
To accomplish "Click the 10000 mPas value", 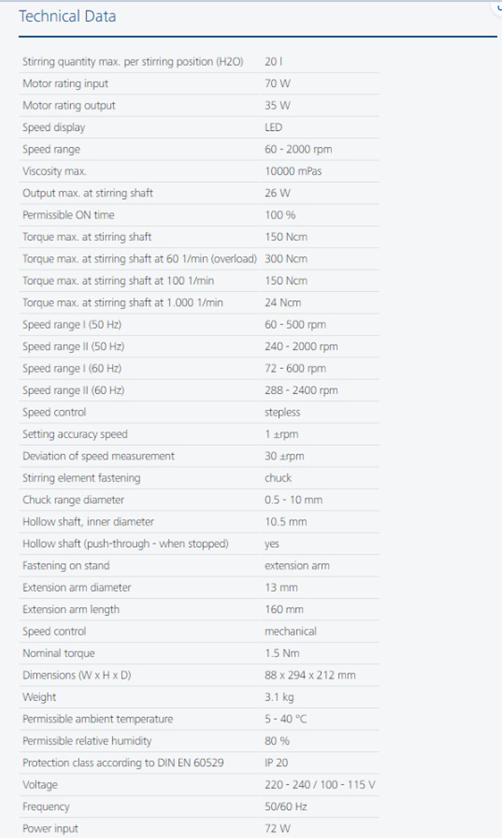I will point(294,172).
